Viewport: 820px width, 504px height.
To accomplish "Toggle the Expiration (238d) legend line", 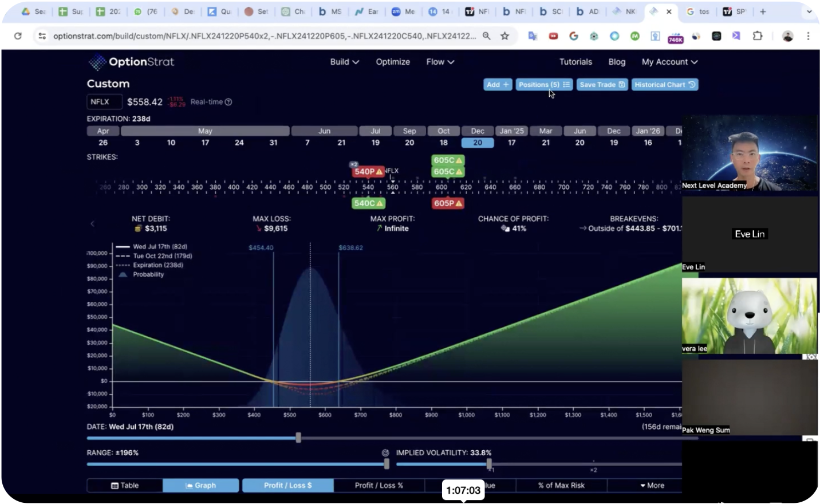I will tap(149, 265).
